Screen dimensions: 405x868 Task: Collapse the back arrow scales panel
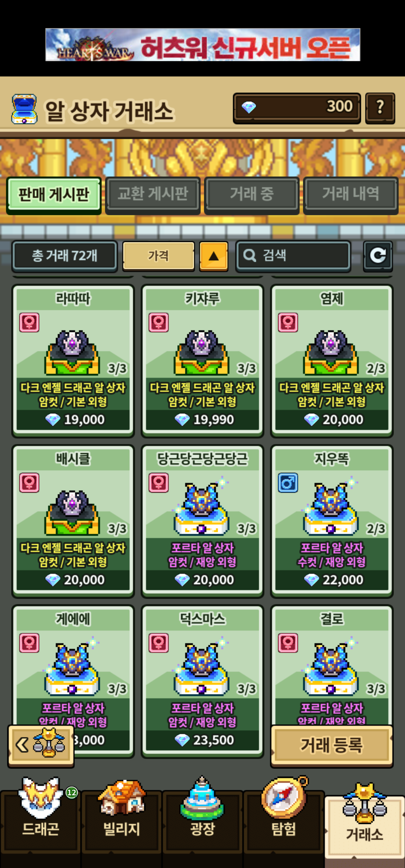[41, 745]
